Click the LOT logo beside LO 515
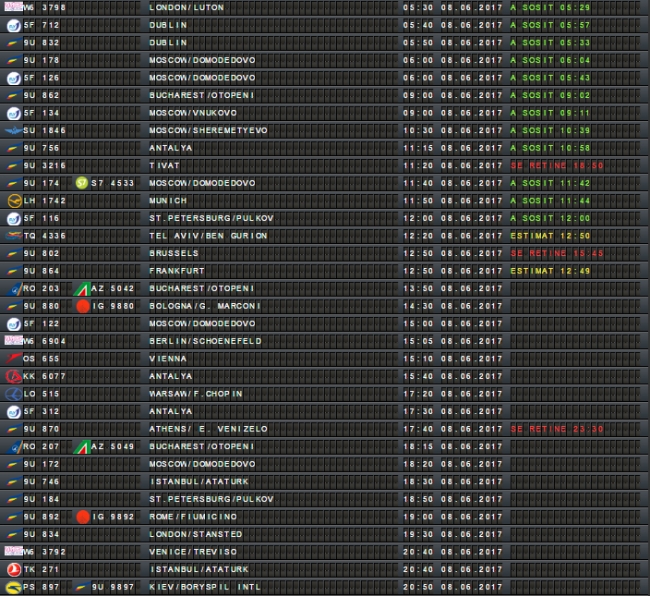The height and width of the screenshot is (596, 650). pyautogui.click(x=14, y=394)
